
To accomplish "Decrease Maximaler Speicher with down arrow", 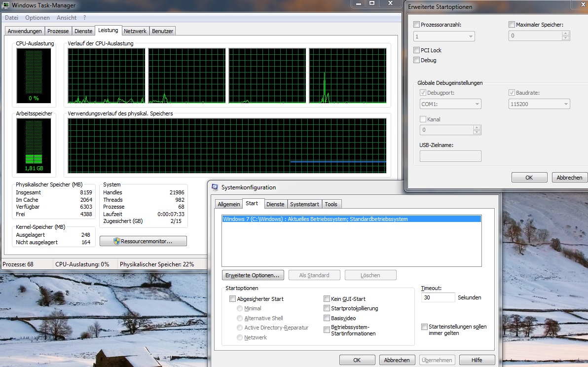I will [x=565, y=38].
